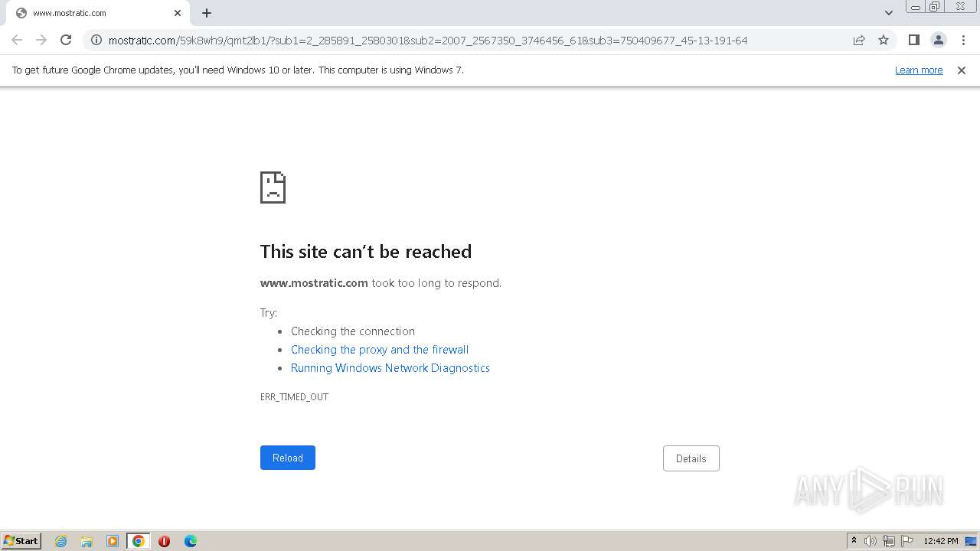Click the sad page error icon
This screenshot has width=980, height=551.
pyautogui.click(x=273, y=187)
